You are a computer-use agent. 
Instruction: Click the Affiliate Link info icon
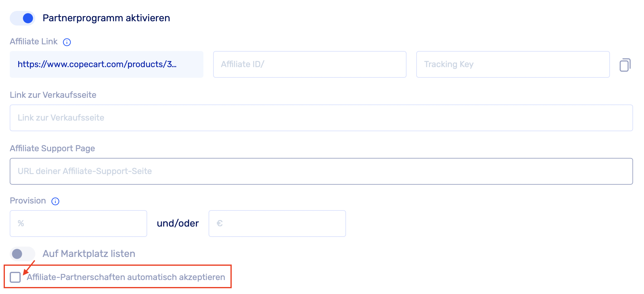click(x=67, y=42)
